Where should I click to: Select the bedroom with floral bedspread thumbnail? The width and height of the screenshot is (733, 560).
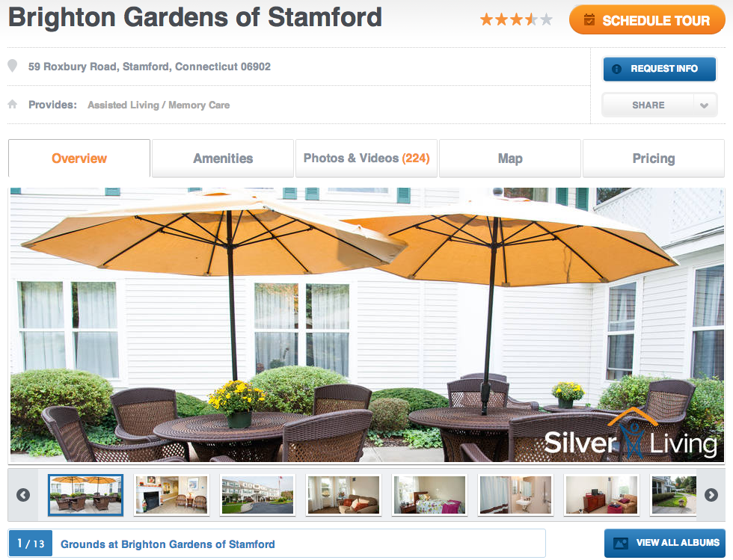pyautogui.click(x=429, y=495)
